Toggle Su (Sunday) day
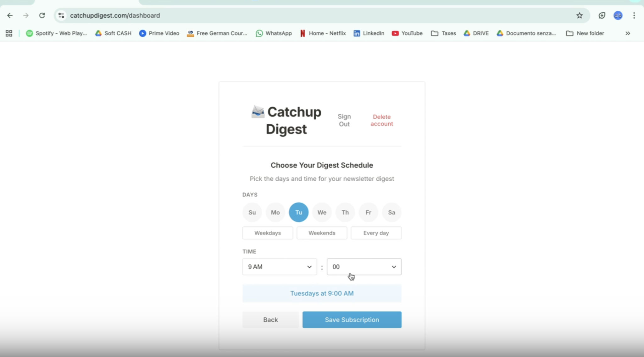The image size is (644, 357). (x=252, y=212)
